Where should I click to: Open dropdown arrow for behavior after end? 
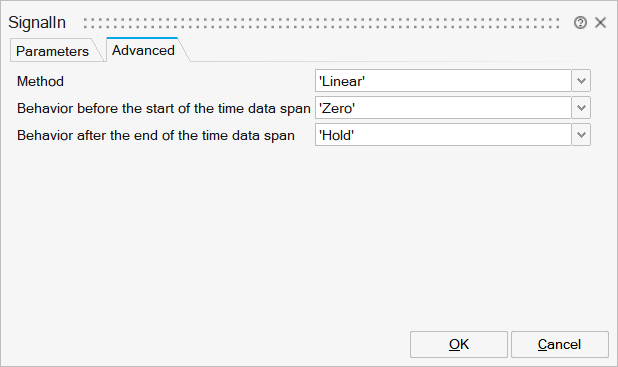pos(581,135)
